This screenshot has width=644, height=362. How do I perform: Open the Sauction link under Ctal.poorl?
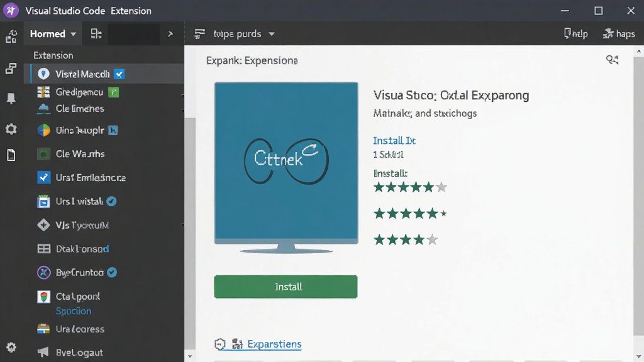coord(74,311)
